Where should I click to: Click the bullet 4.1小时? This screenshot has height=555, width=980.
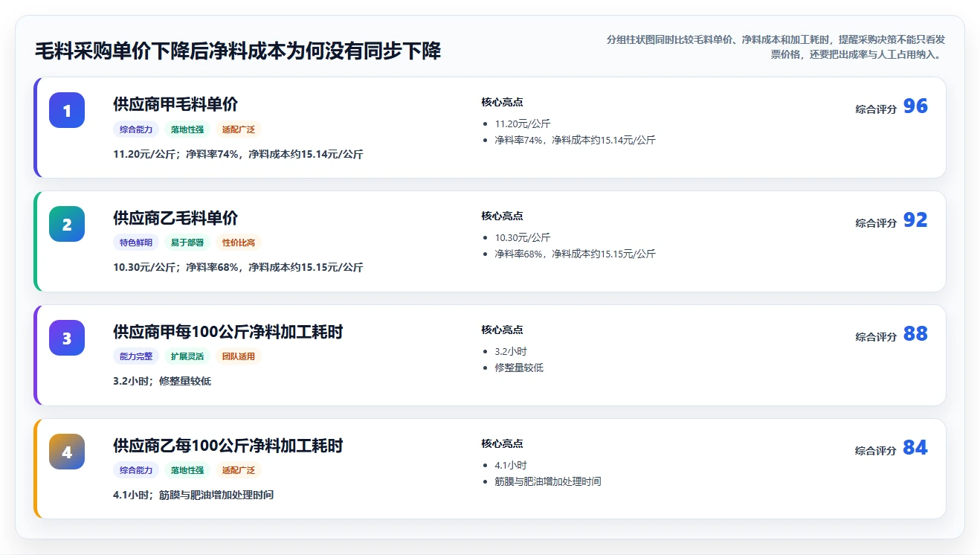(511, 465)
